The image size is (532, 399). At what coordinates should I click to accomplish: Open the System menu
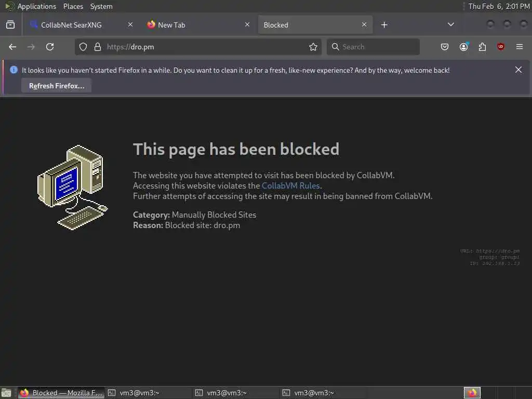click(101, 6)
